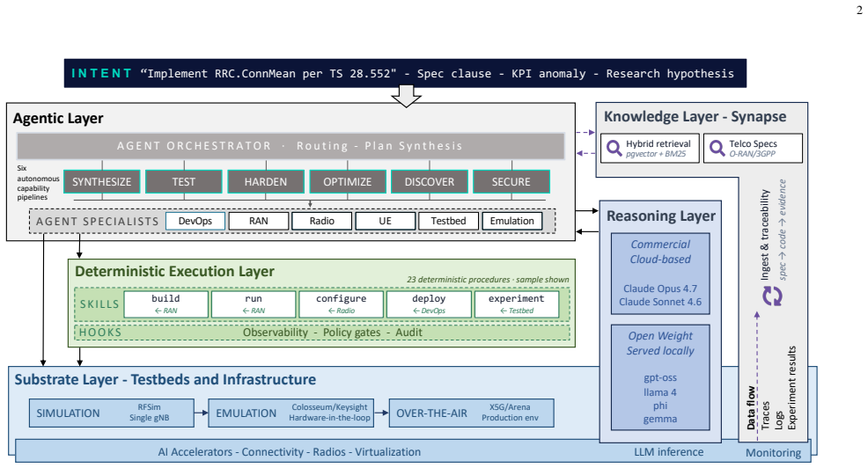Select the build RAN skill box
This screenshot has width=868, height=468.
tap(166, 304)
